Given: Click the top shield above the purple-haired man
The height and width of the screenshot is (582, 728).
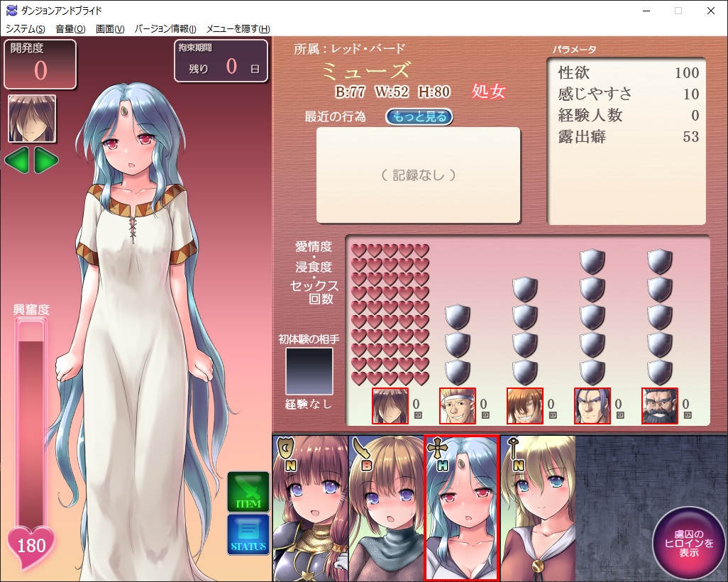Looking at the screenshot, I should point(592,262).
